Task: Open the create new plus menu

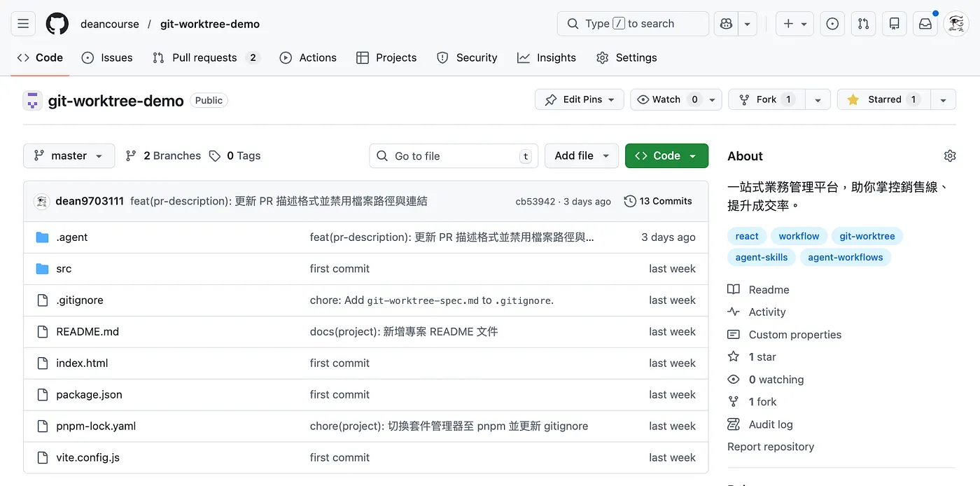Action: [794, 24]
